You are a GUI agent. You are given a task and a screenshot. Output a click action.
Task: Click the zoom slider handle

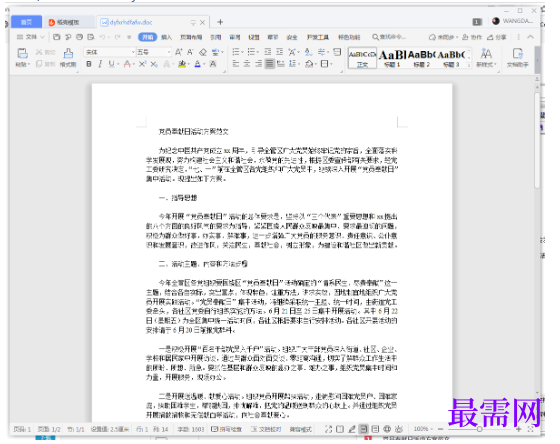click(480, 429)
